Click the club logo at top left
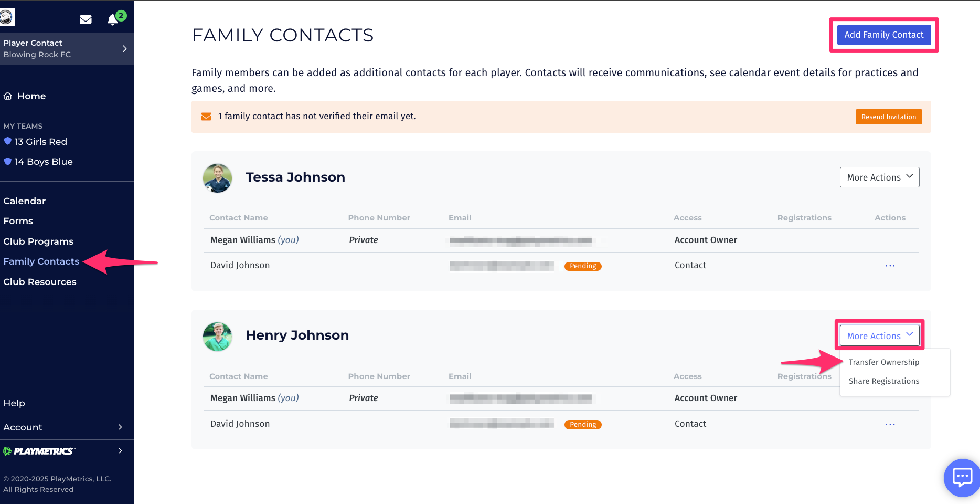Viewport: 980px width, 504px height. coord(7,17)
